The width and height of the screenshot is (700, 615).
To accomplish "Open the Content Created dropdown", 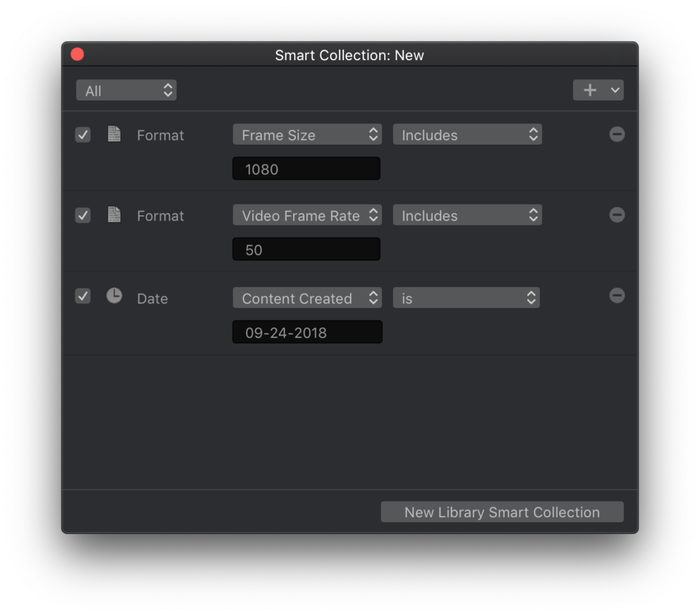I will [307, 298].
